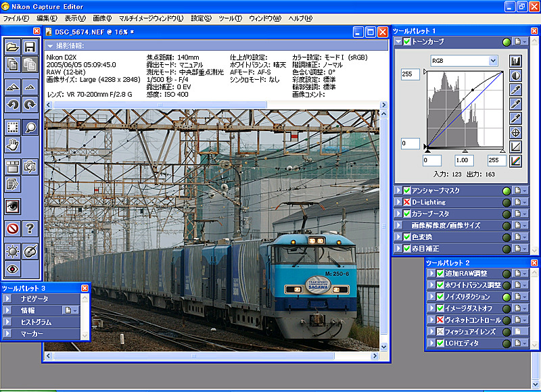Enable the ヴィネットコントロール checkbox
This screenshot has height=392, width=541.
click(440, 320)
